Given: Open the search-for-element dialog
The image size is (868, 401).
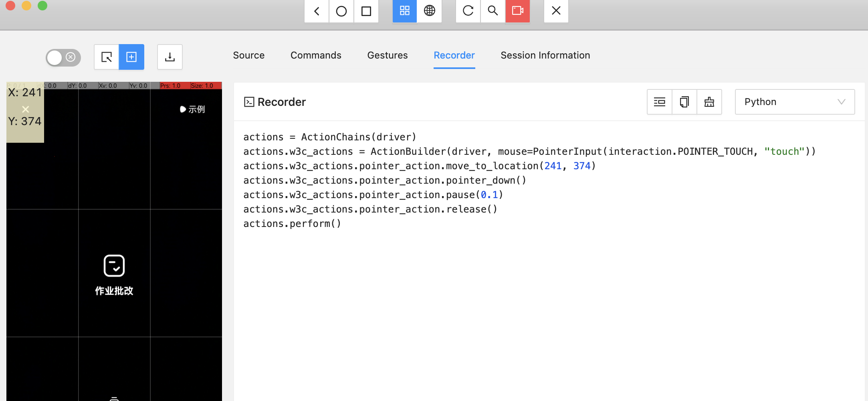Looking at the screenshot, I should pos(493,11).
